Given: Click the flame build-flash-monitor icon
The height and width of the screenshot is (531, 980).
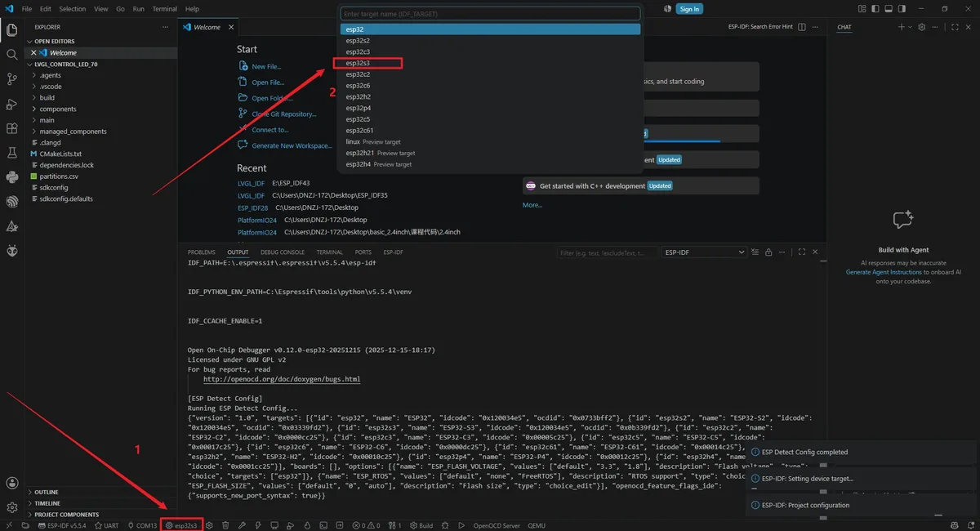Looking at the screenshot, I should pyautogui.click(x=306, y=525).
